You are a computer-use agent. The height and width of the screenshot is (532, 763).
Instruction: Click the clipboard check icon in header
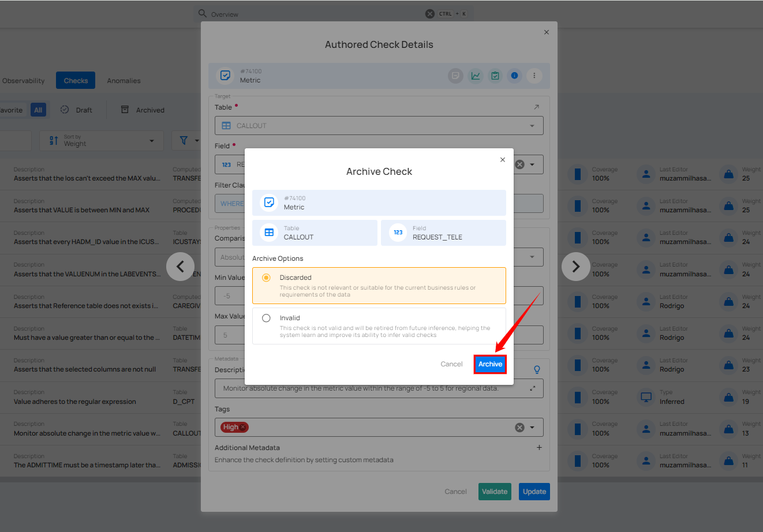point(495,76)
